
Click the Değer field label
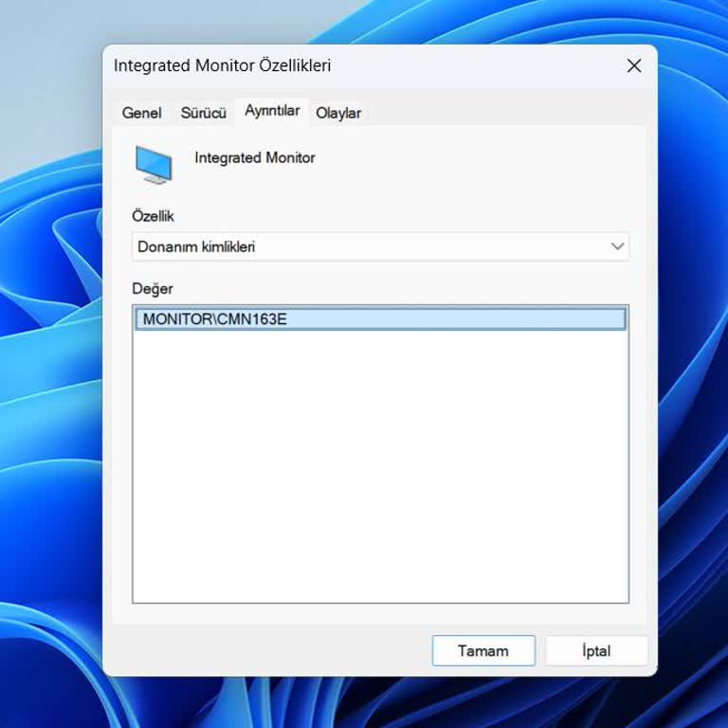153,289
